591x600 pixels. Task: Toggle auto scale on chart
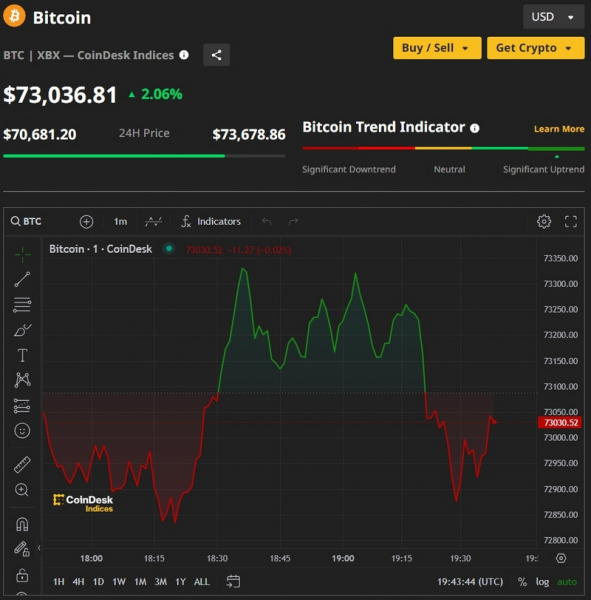(x=567, y=582)
